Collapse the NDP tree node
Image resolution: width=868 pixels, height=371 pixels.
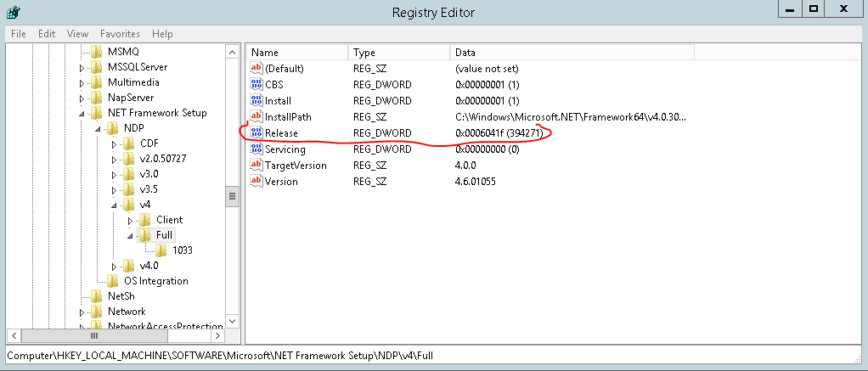click(x=99, y=129)
